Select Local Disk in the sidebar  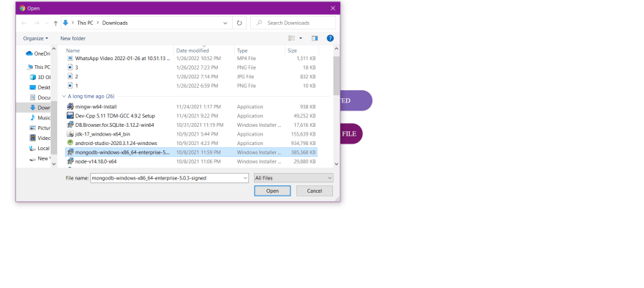40,149
